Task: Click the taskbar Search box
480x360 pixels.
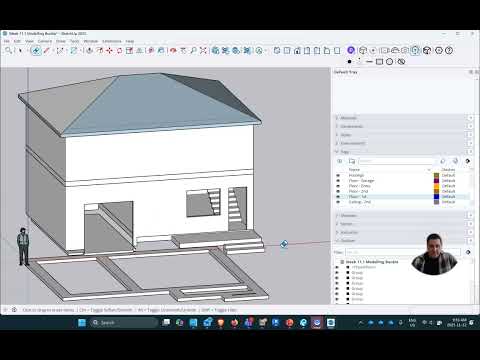Action: point(123,323)
